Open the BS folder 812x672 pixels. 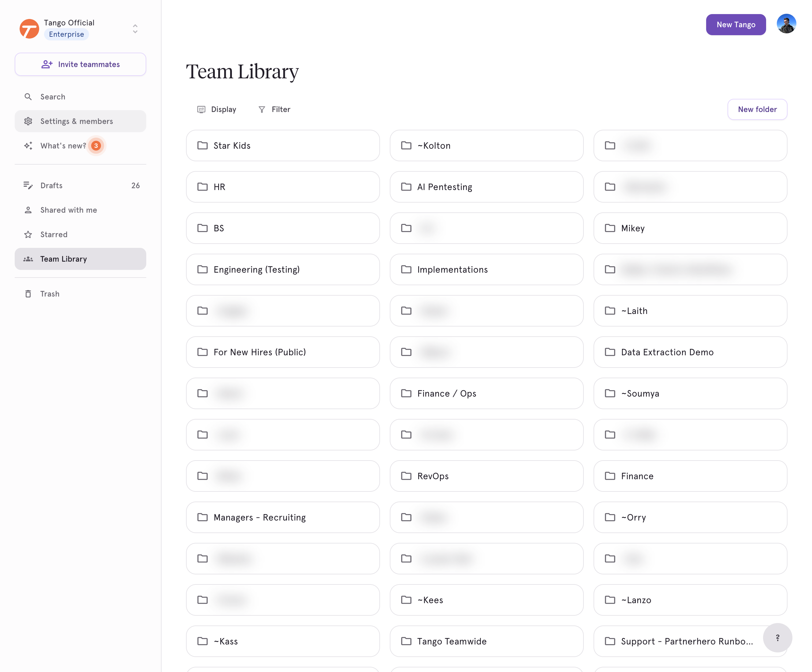click(x=283, y=228)
